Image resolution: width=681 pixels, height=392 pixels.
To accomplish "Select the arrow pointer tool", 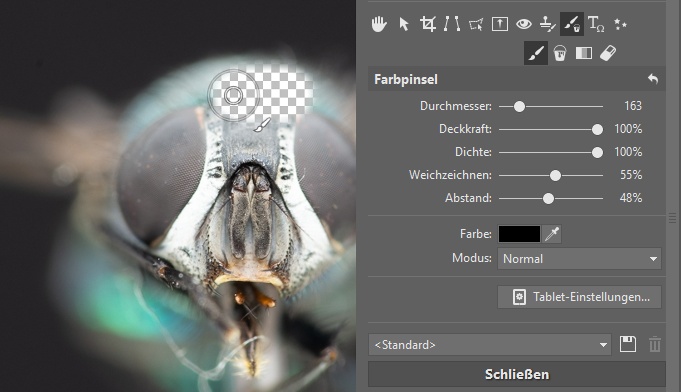I will point(404,24).
